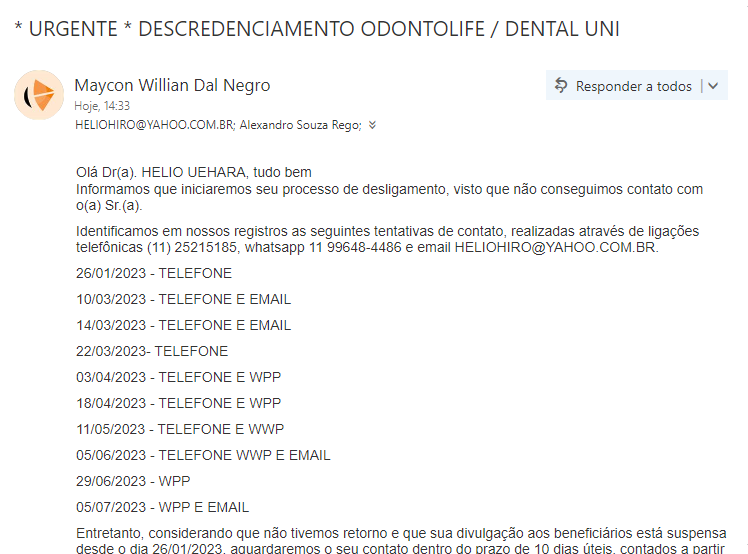Open the dropdown arrow beside Responder a todos
748x554 pixels.
tap(713, 86)
